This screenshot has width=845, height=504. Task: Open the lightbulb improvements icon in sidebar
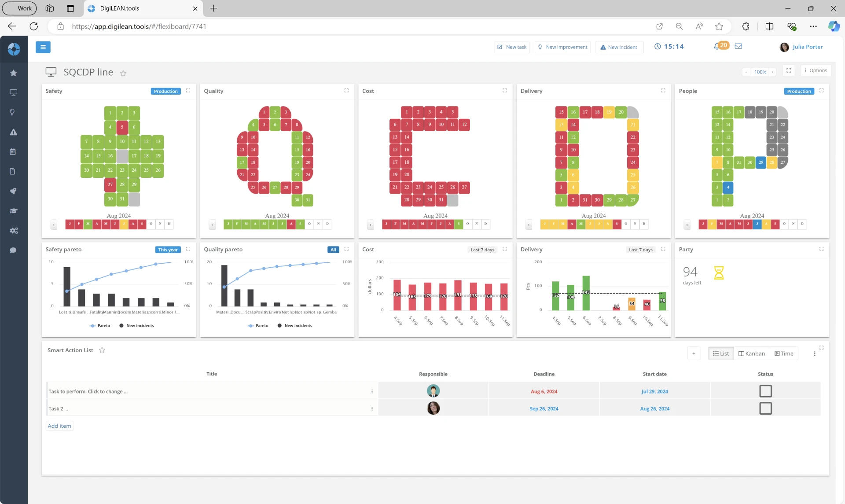coord(13,112)
